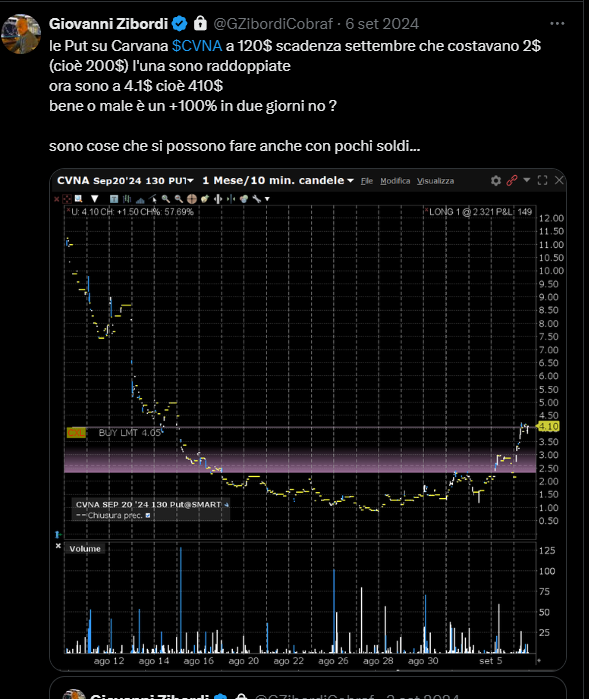The image size is (589, 699).
Task: Click the red X icon in chart toolbar
Action: (x=57, y=199)
